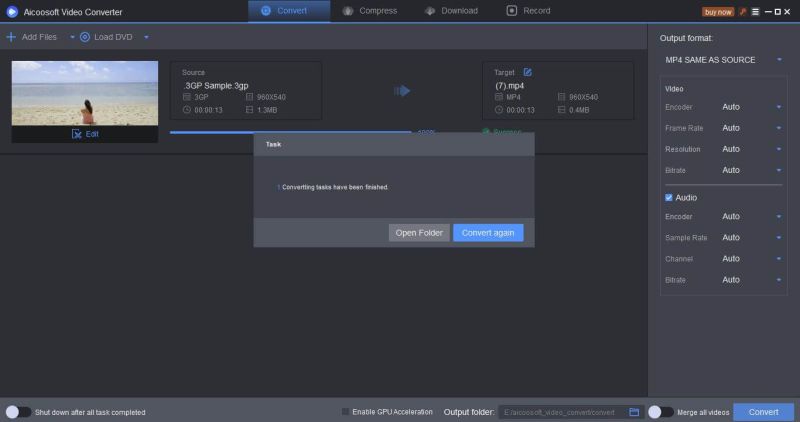This screenshot has height=422, width=800.
Task: Click the edit target filename pencil icon
Action: [528, 72]
